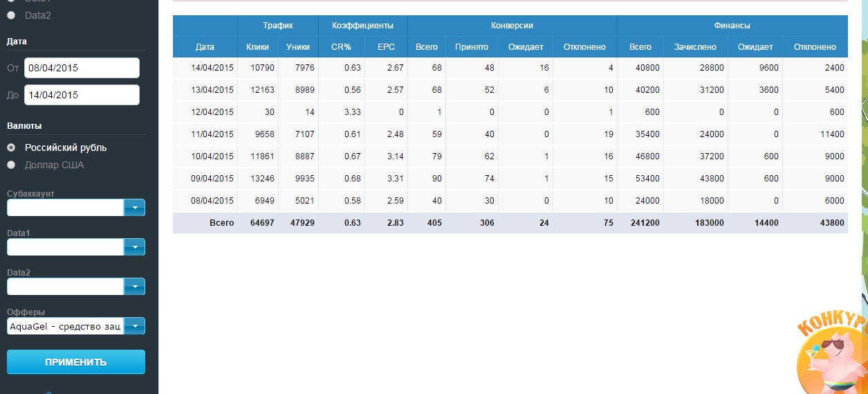Image resolution: width=868 pixels, height=394 pixels.
Task: Sort by the Клики column header
Action: [257, 47]
